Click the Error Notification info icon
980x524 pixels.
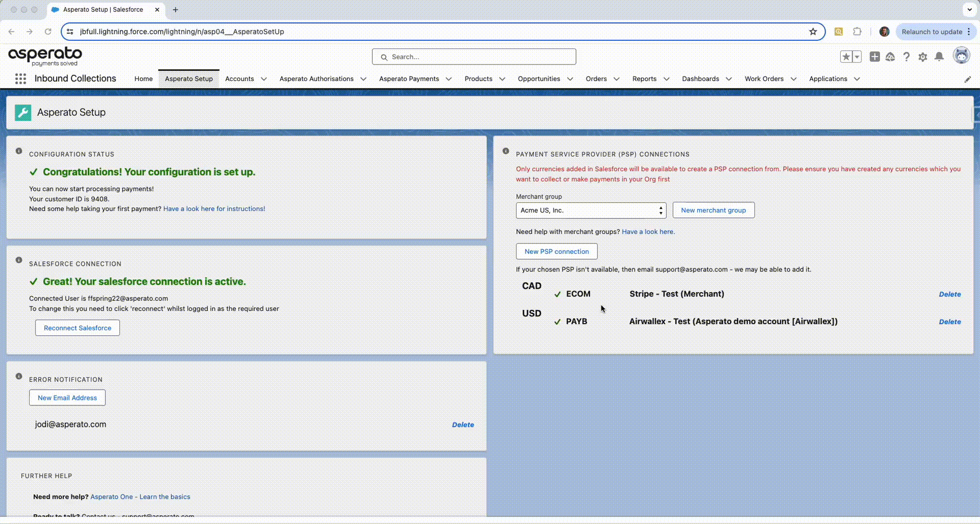click(19, 376)
